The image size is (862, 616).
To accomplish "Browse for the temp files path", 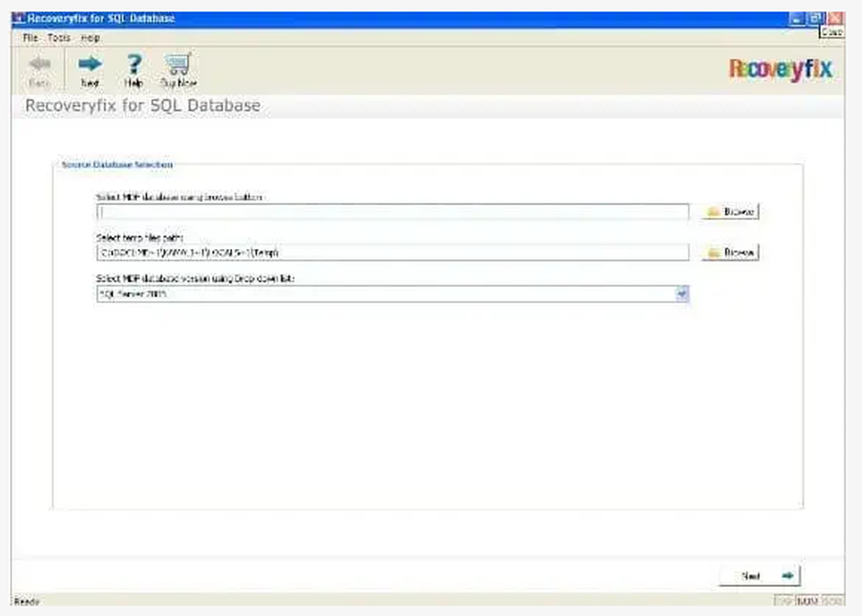I will click(730, 252).
